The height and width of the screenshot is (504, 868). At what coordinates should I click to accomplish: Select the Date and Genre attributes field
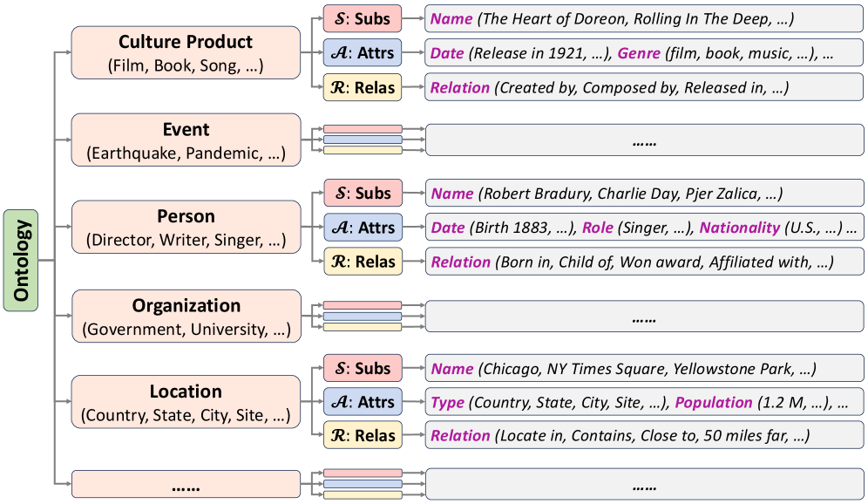644,53
